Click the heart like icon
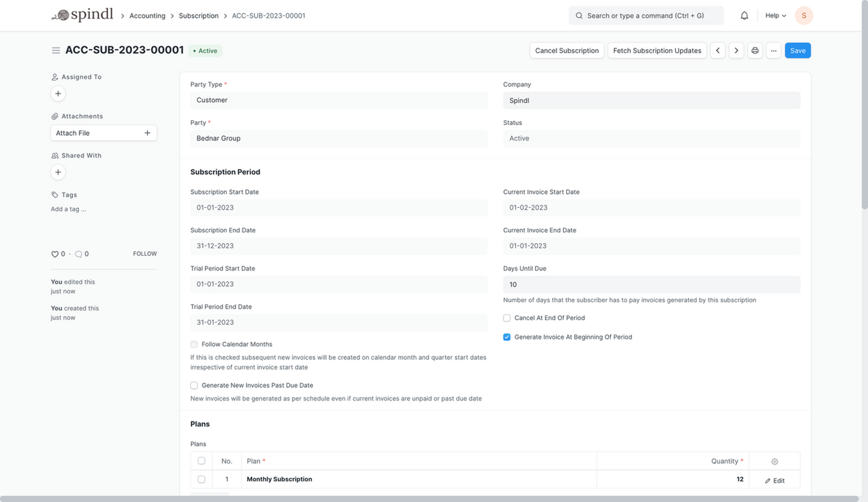868x502 pixels. 55,254
